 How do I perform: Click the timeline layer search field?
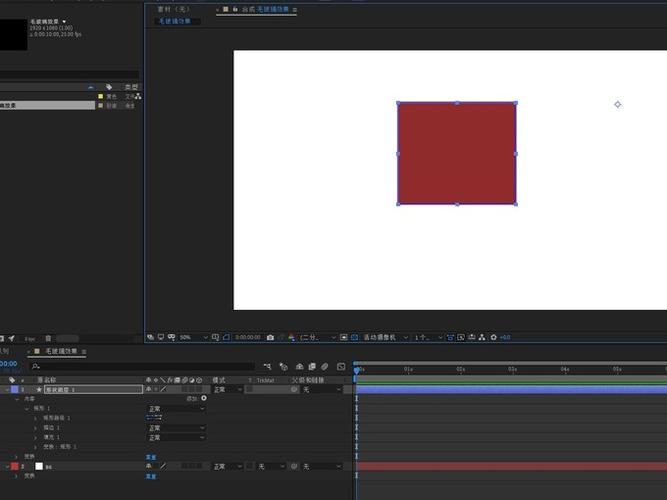[x=142, y=366]
